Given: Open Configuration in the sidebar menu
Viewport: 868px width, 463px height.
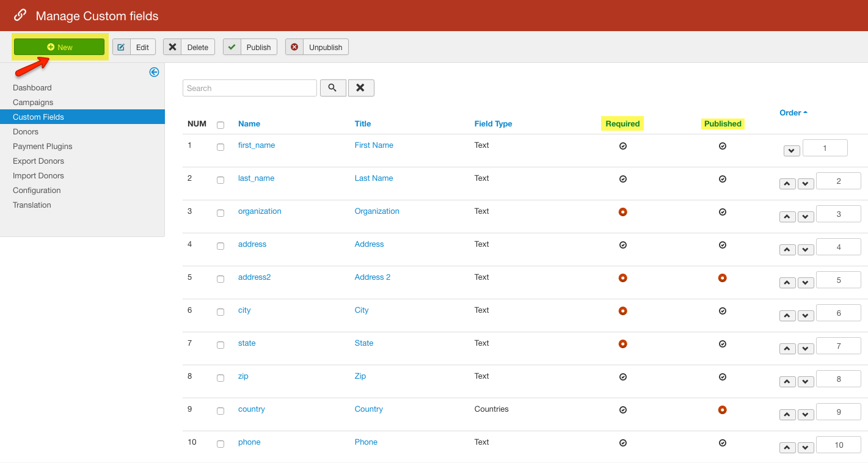Looking at the screenshot, I should click(x=37, y=190).
